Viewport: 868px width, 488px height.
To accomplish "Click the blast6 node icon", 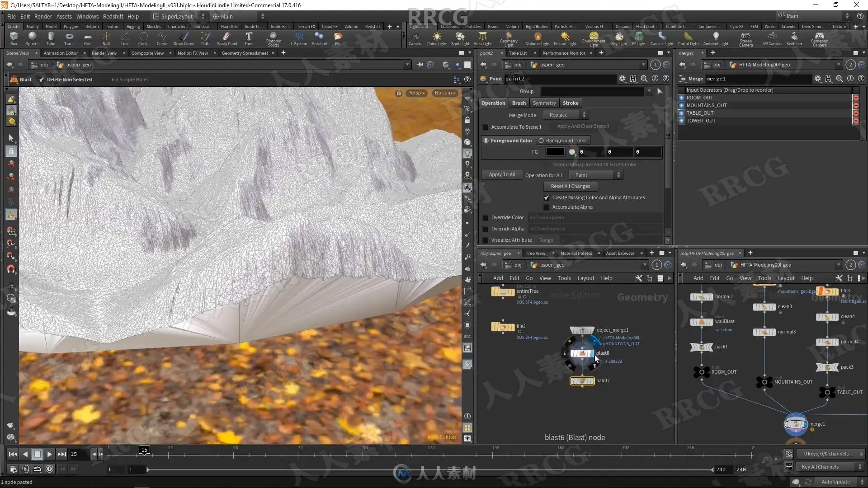I will [x=582, y=353].
